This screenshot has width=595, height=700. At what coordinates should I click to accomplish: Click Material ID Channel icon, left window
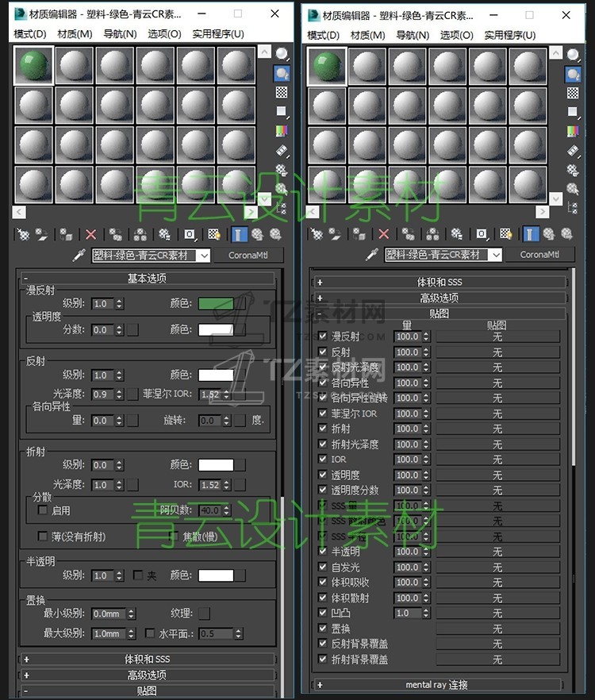pos(190,234)
